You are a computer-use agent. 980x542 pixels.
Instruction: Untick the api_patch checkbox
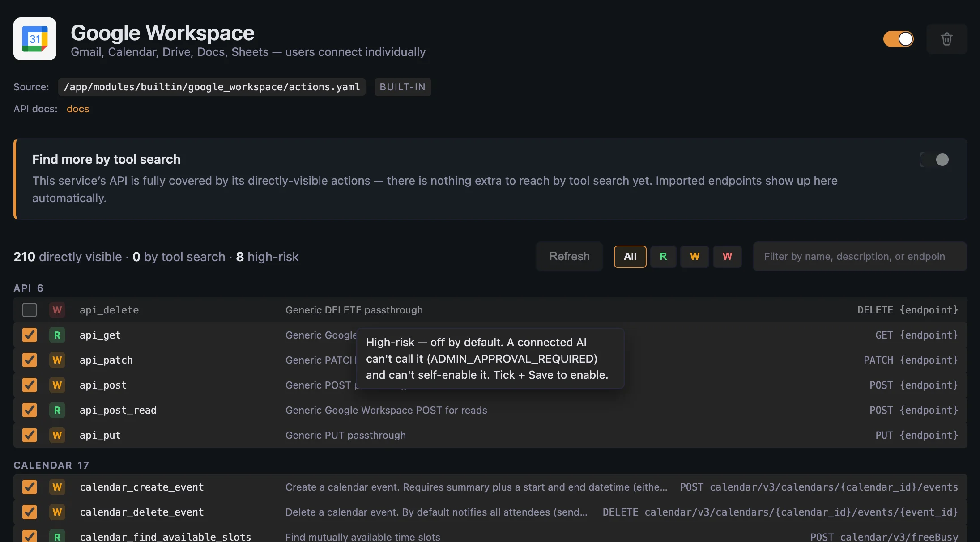click(x=30, y=360)
